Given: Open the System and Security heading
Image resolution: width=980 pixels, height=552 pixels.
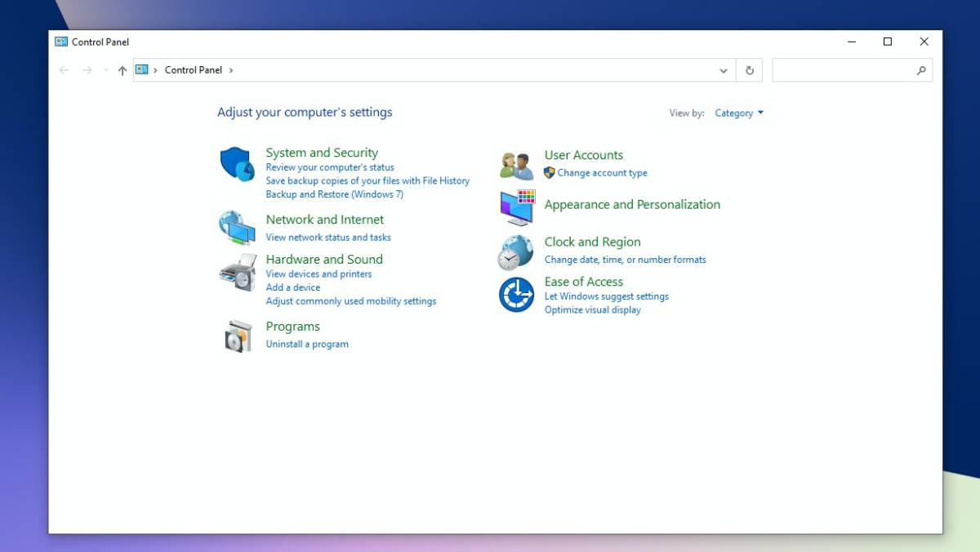Looking at the screenshot, I should pos(322,153).
